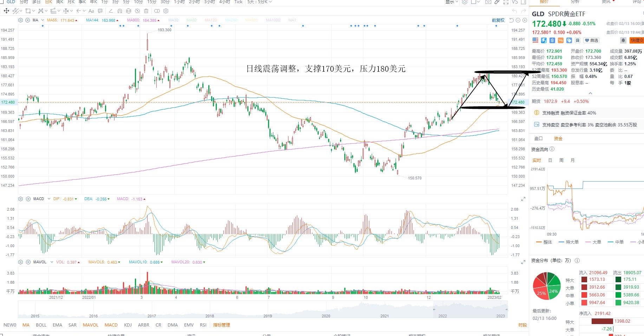Open MACD indicator settings gear
Screen dimensions: 644x336
click(x=20, y=199)
